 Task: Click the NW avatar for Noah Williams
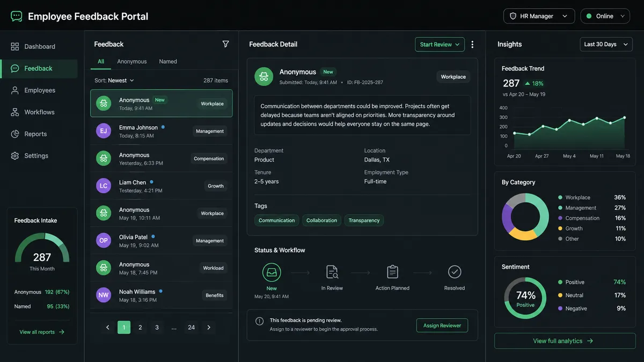pyautogui.click(x=104, y=295)
